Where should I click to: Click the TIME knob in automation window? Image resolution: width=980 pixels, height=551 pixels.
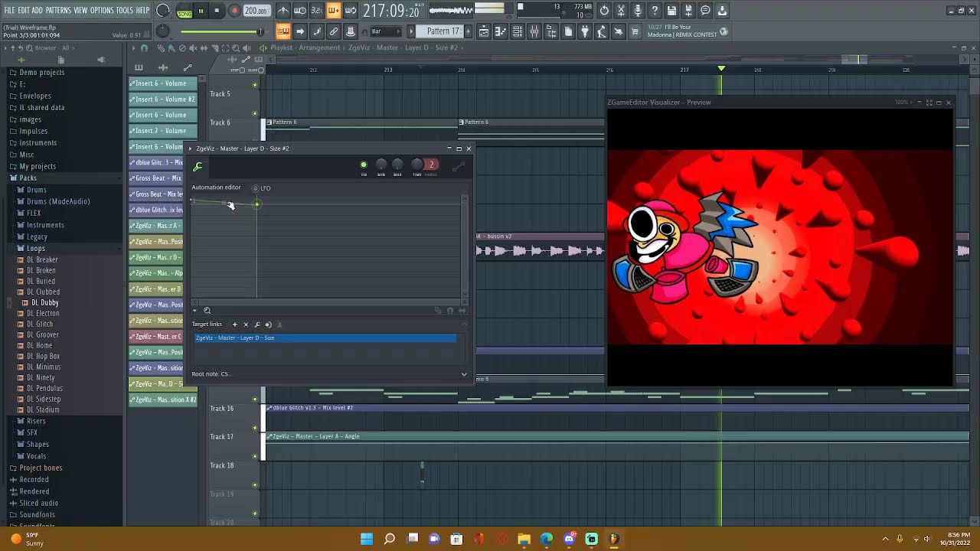point(416,165)
